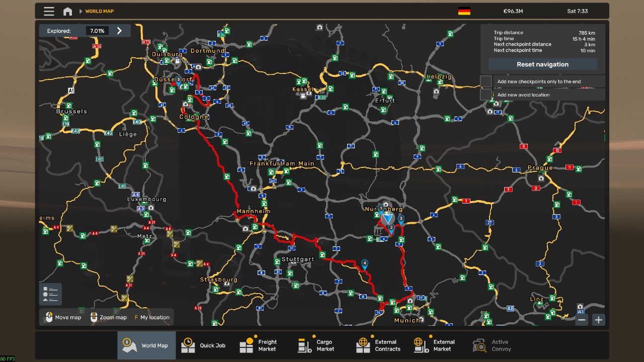
Task: Click the German flag language icon
Action: click(464, 11)
